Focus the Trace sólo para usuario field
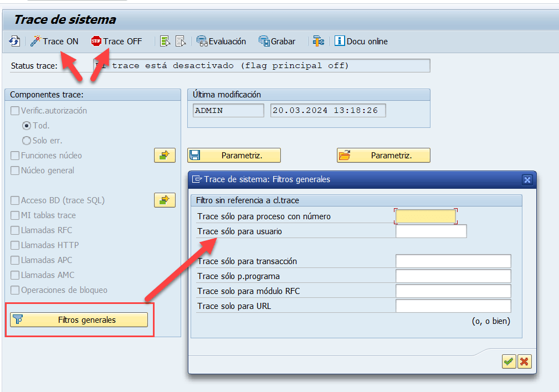 tap(431, 231)
